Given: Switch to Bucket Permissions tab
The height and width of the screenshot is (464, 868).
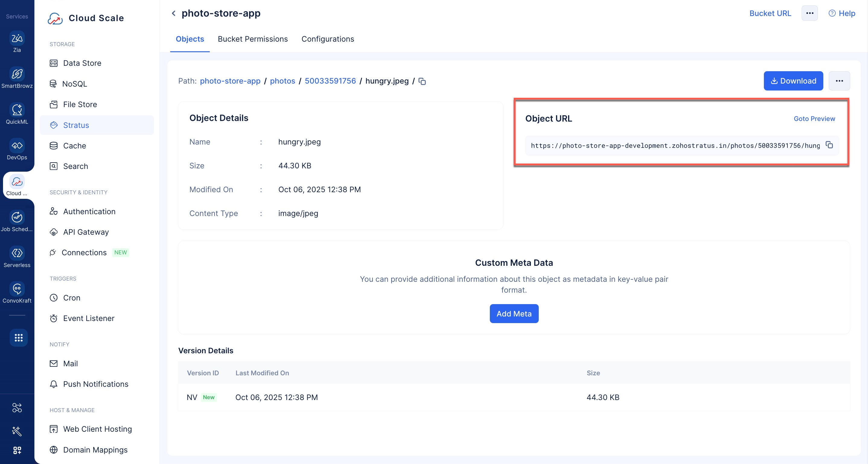Looking at the screenshot, I should click(x=252, y=39).
